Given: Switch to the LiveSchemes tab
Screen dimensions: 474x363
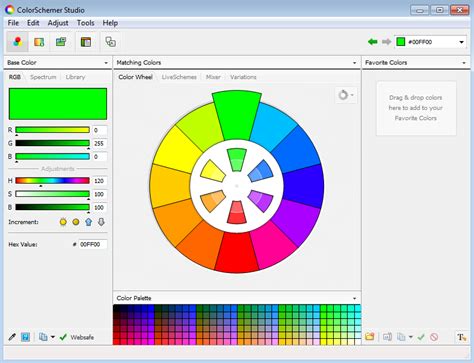Looking at the screenshot, I should (x=179, y=77).
